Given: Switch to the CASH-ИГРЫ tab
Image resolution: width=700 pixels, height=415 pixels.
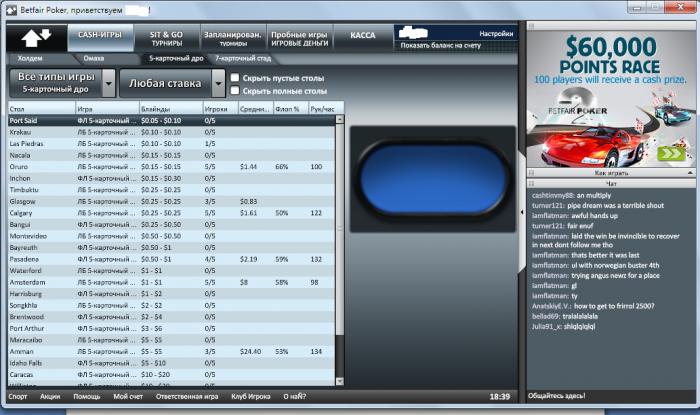Looking at the screenshot, I should [x=100, y=37].
